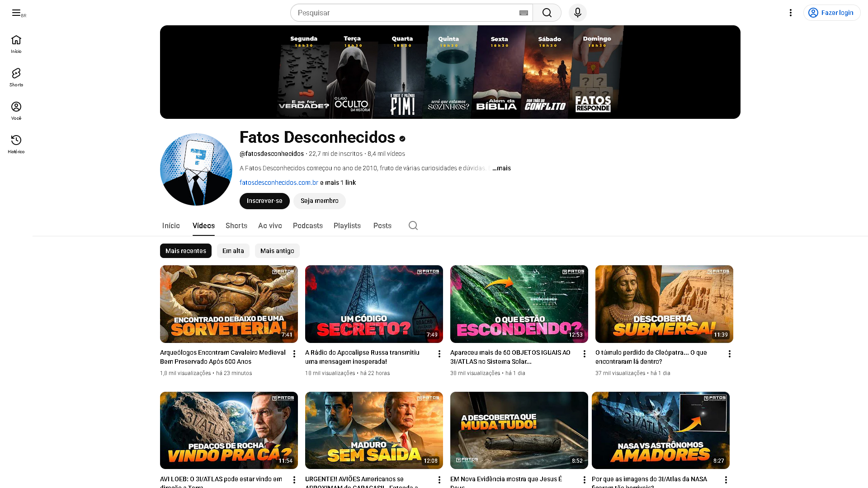Activate voice search microphone
The image size is (868, 488).
[577, 13]
